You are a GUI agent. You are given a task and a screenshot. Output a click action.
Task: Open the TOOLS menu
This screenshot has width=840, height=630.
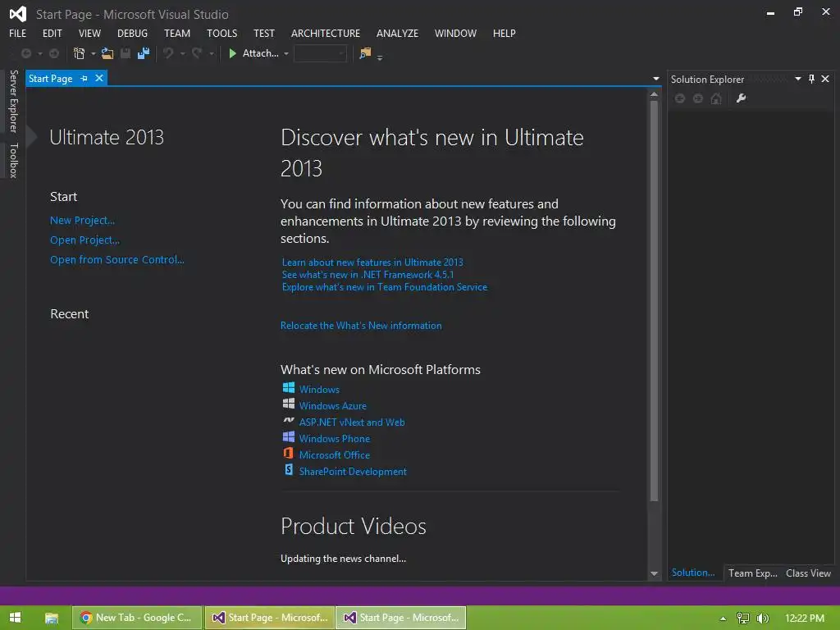[x=221, y=33]
